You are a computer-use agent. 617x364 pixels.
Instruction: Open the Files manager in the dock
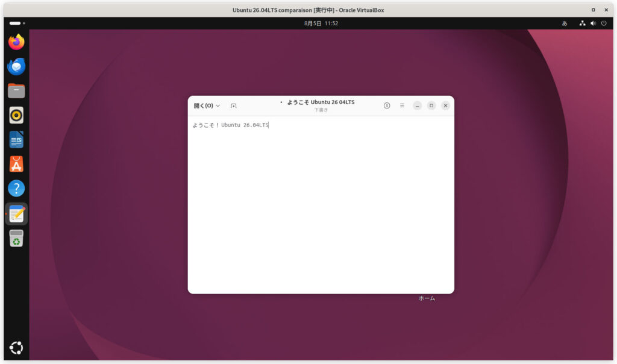tap(16, 91)
